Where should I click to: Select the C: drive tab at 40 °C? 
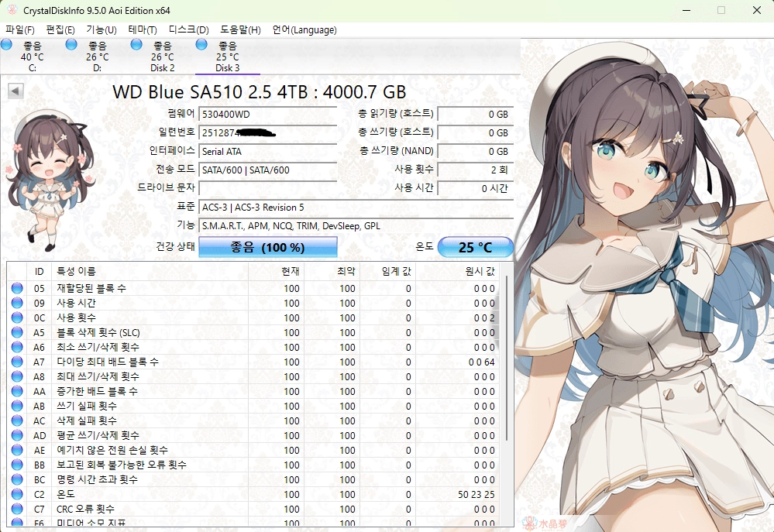[x=32, y=57]
